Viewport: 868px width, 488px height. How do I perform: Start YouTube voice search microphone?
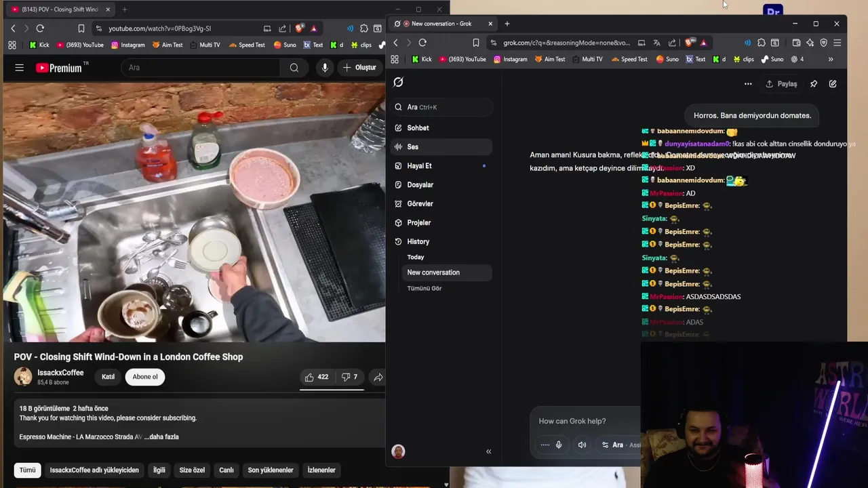pos(325,68)
